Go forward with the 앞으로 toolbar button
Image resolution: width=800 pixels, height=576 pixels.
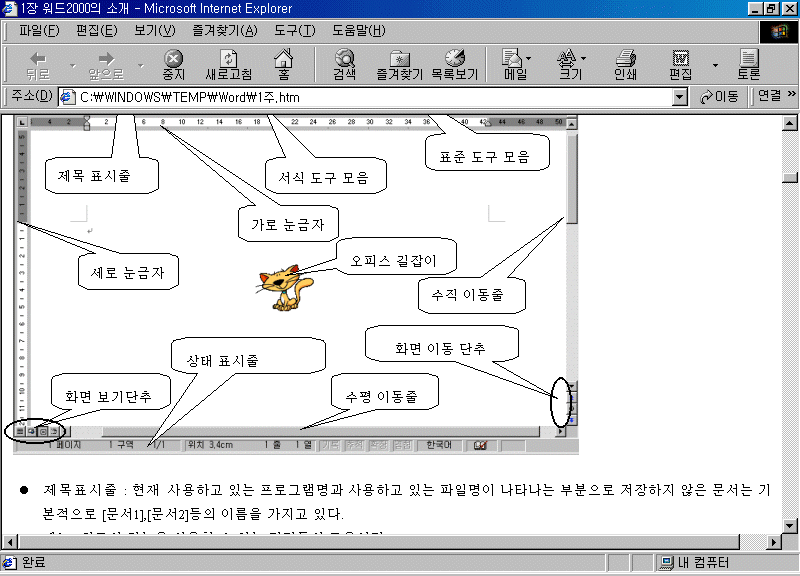coord(106,65)
